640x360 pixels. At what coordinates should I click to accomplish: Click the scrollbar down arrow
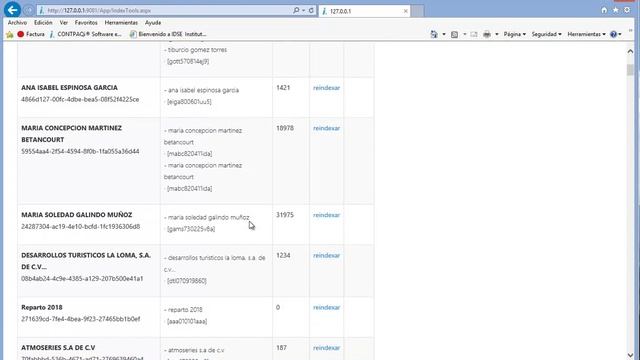630,355
